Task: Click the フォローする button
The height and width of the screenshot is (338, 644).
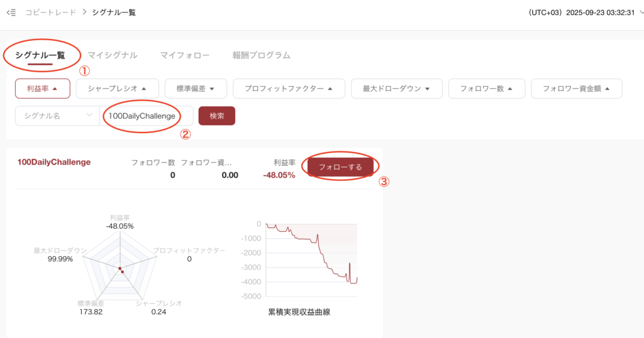Action: pyautogui.click(x=340, y=167)
